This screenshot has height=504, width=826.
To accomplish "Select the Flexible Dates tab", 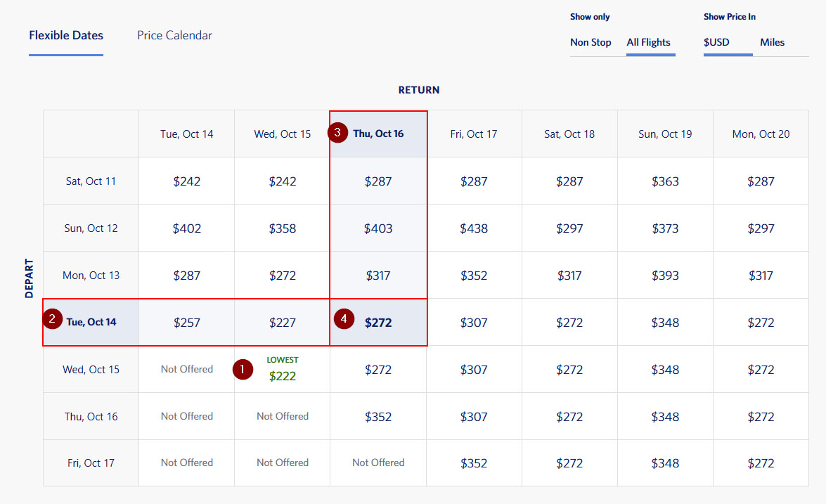I will (x=66, y=36).
